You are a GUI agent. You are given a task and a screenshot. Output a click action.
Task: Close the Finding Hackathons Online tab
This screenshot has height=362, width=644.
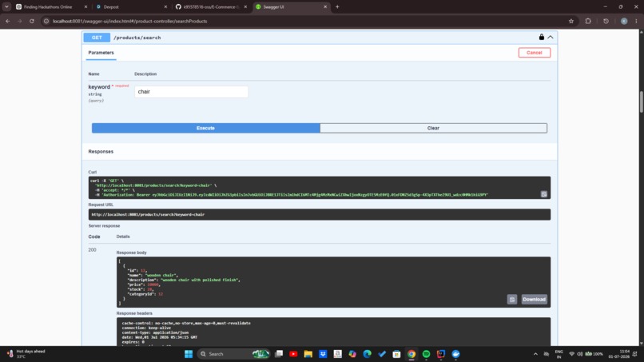[85, 7]
